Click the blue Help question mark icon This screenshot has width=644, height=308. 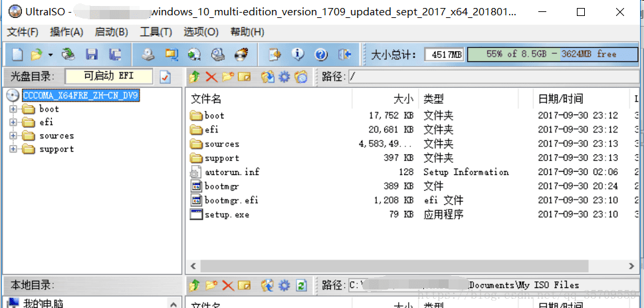pyautogui.click(x=321, y=54)
